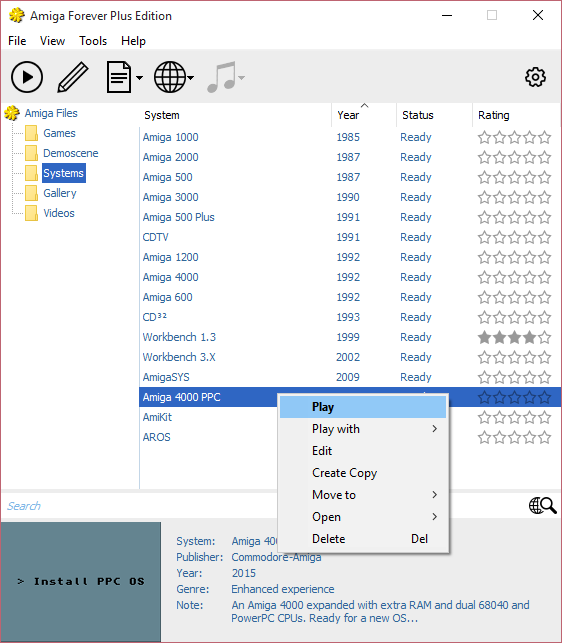Select the Amiga 2000 row
Viewport: 562px width, 643px height.
point(350,157)
